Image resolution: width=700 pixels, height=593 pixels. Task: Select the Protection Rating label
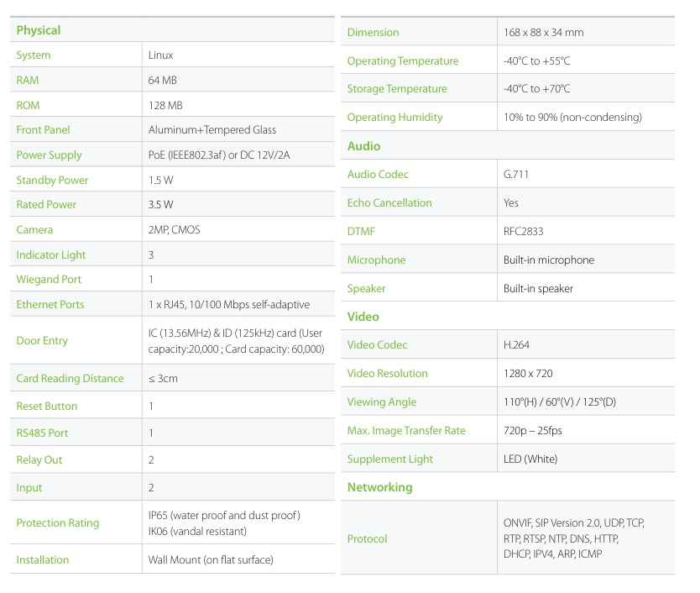[x=57, y=523]
